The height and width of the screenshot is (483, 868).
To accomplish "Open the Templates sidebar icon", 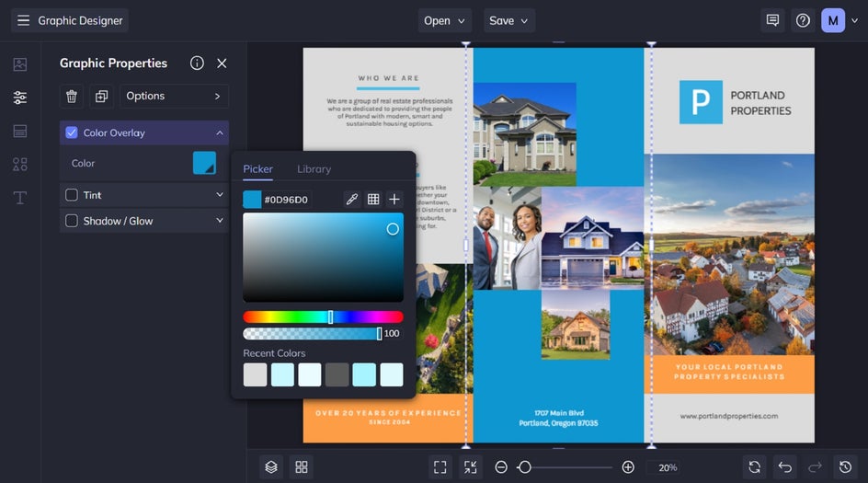I will (x=20, y=132).
